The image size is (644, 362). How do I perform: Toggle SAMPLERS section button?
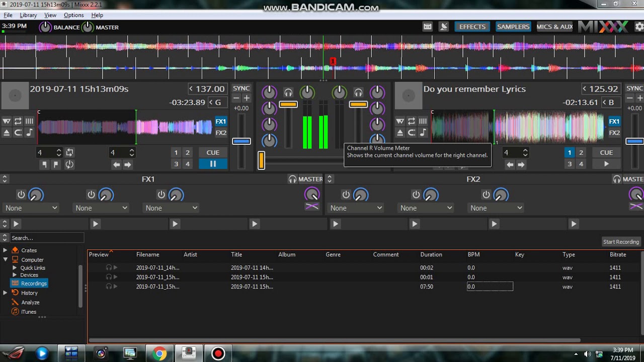pyautogui.click(x=513, y=27)
